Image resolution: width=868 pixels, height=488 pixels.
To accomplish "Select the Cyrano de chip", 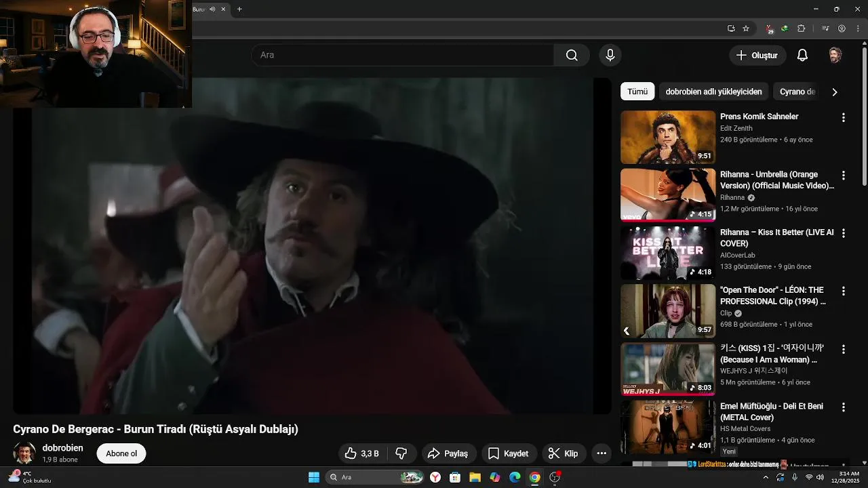I will click(x=797, y=91).
